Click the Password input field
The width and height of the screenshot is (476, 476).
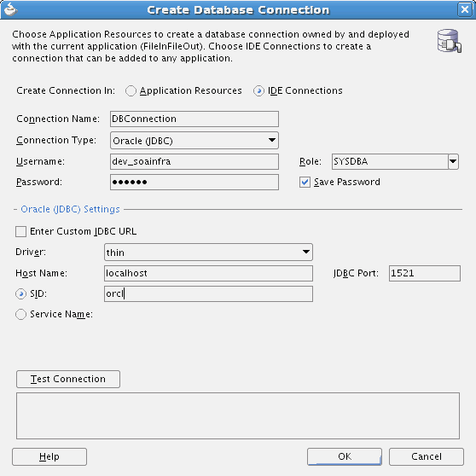pyautogui.click(x=194, y=183)
